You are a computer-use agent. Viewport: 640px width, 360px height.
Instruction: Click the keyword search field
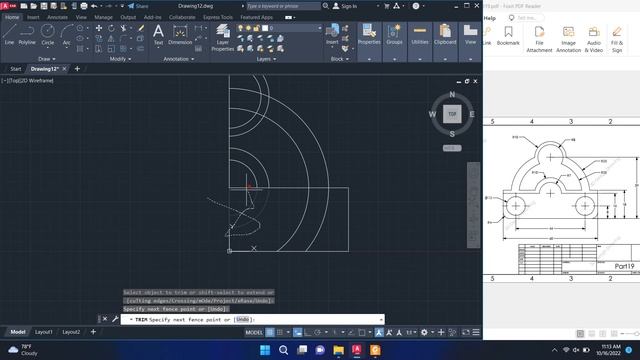point(283,6)
